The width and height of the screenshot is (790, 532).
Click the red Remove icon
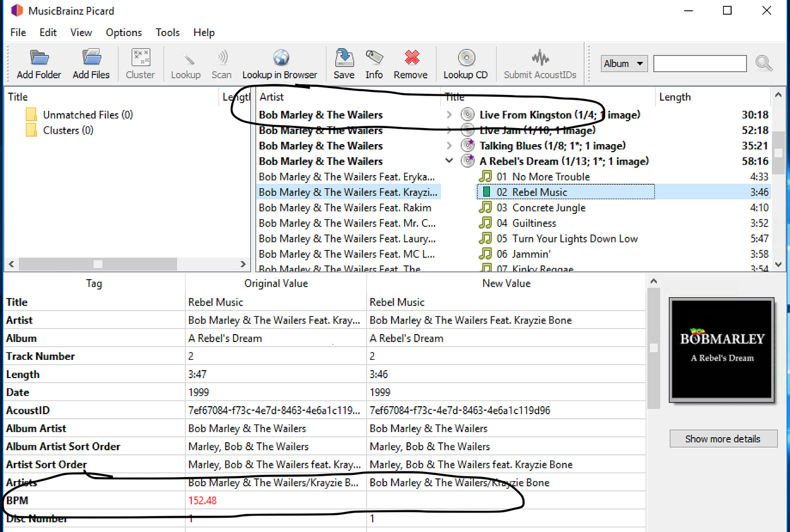coord(412,57)
